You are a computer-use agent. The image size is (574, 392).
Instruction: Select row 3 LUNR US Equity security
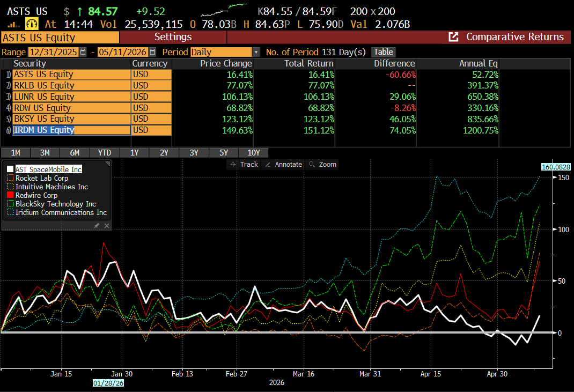click(x=72, y=97)
